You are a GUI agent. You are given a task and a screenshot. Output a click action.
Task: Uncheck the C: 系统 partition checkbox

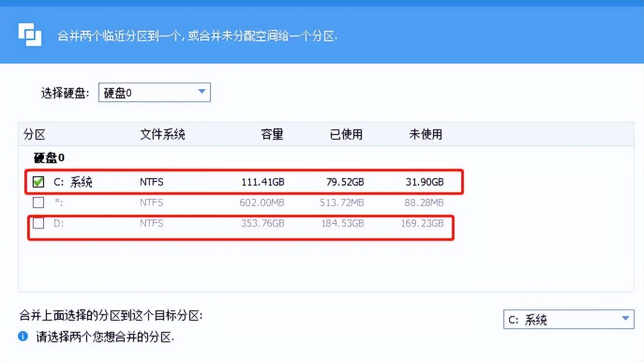click(x=38, y=182)
